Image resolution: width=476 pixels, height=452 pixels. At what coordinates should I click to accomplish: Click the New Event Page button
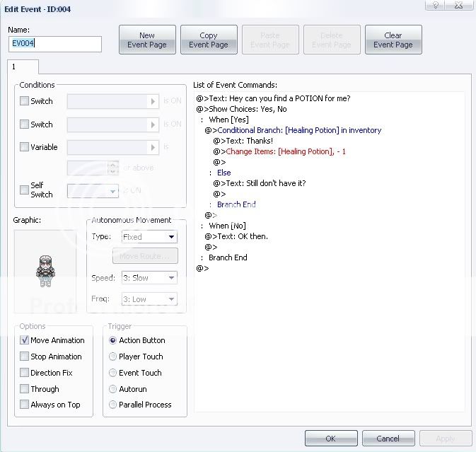[x=146, y=40]
